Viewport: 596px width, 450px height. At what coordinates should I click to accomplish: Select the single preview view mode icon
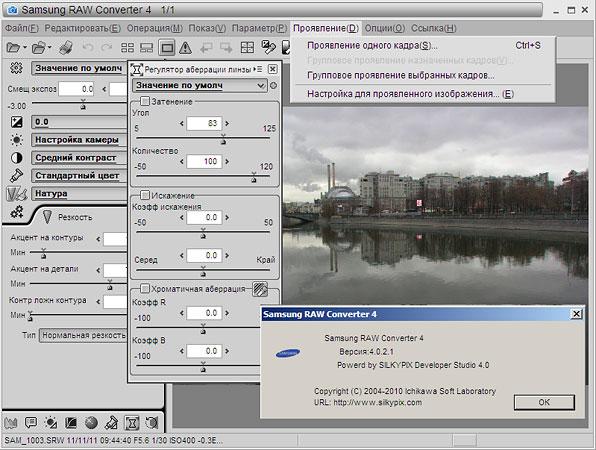tap(166, 48)
